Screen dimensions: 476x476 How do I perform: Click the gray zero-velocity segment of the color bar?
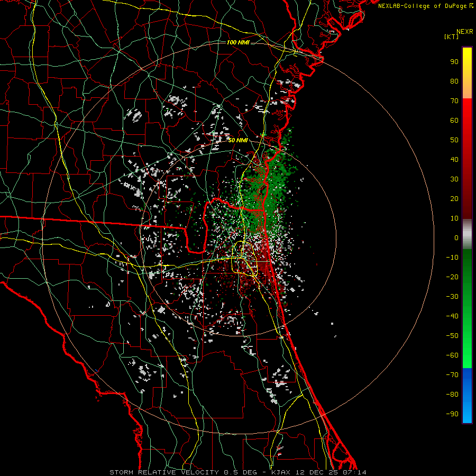pos(467,234)
